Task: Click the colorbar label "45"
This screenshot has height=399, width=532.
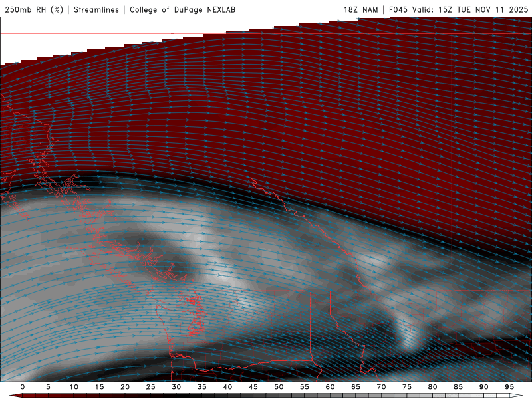Action: [253, 387]
